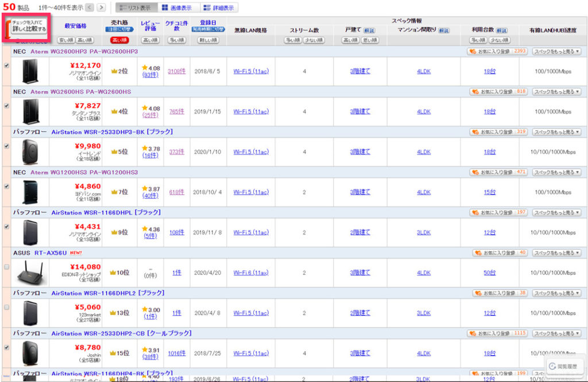Uncheck the WSR-2533DHP2-CB compare checkbox
Image resolution: width=588 pixels, height=382 pixels.
pyautogui.click(x=6, y=348)
